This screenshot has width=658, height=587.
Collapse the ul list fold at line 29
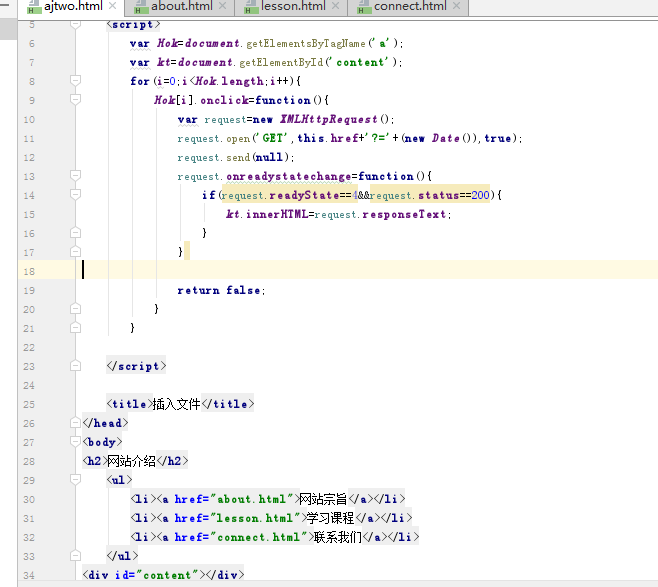tap(76, 479)
